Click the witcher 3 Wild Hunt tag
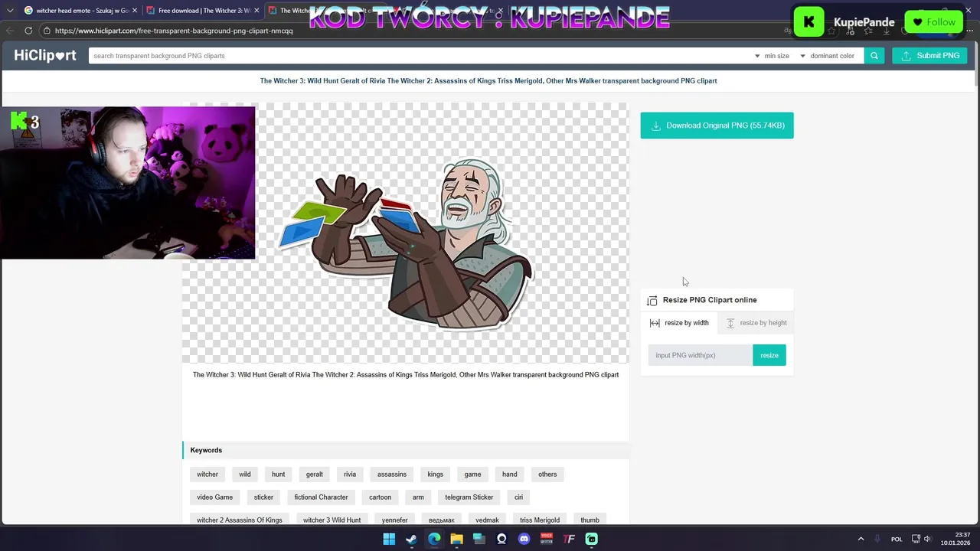Image resolution: width=980 pixels, height=551 pixels. pyautogui.click(x=332, y=520)
